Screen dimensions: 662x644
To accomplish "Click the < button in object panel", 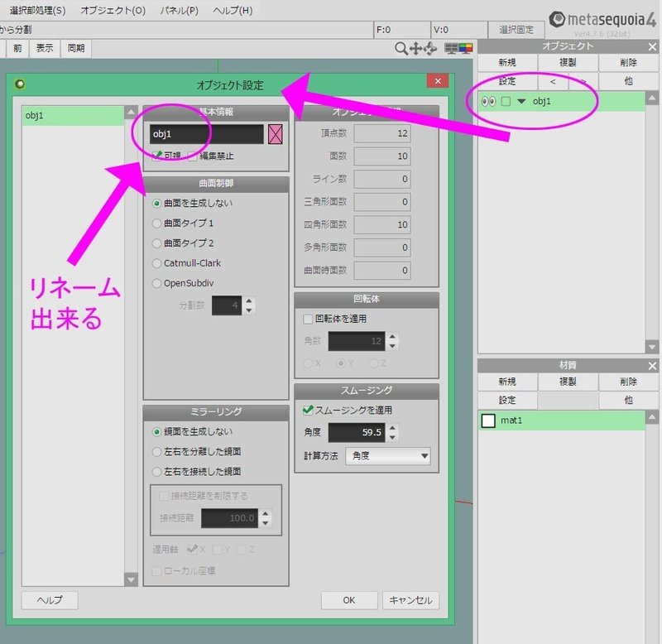I will [x=553, y=81].
